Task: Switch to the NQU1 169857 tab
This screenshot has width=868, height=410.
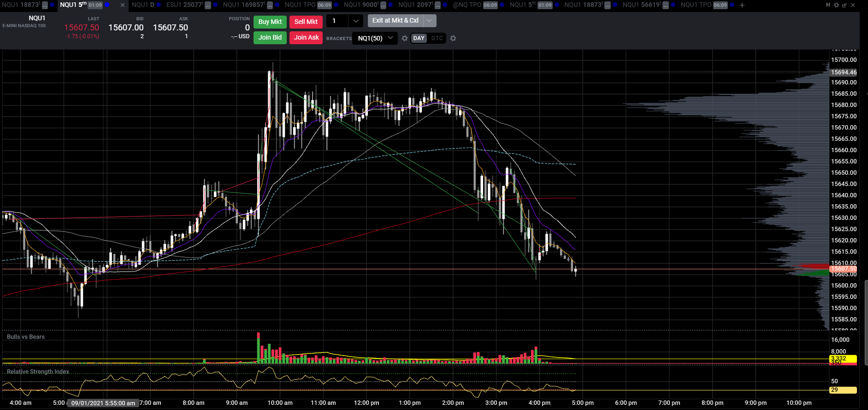Action: [x=244, y=5]
